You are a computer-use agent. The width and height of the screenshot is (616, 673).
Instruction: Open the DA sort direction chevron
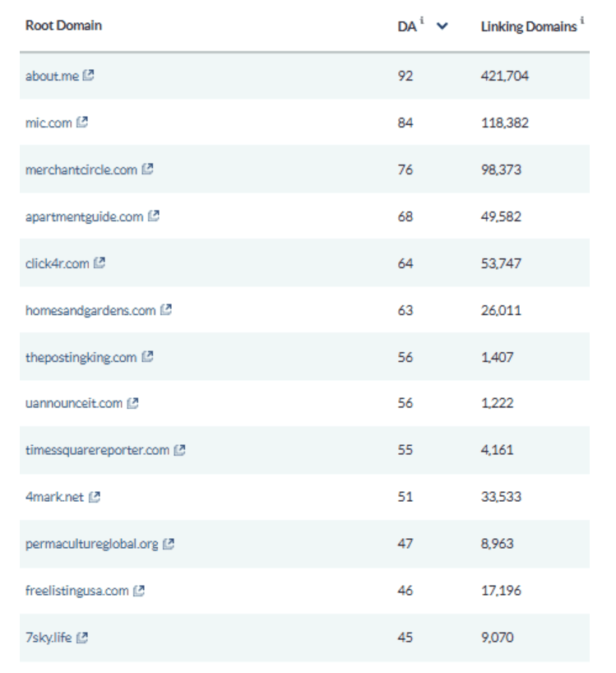click(x=441, y=27)
